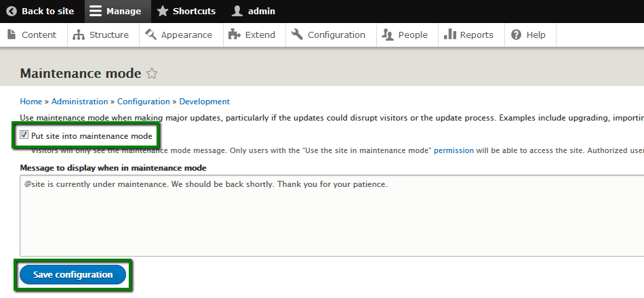Open the People menu label
This screenshot has height=298, width=644.
point(413,35)
